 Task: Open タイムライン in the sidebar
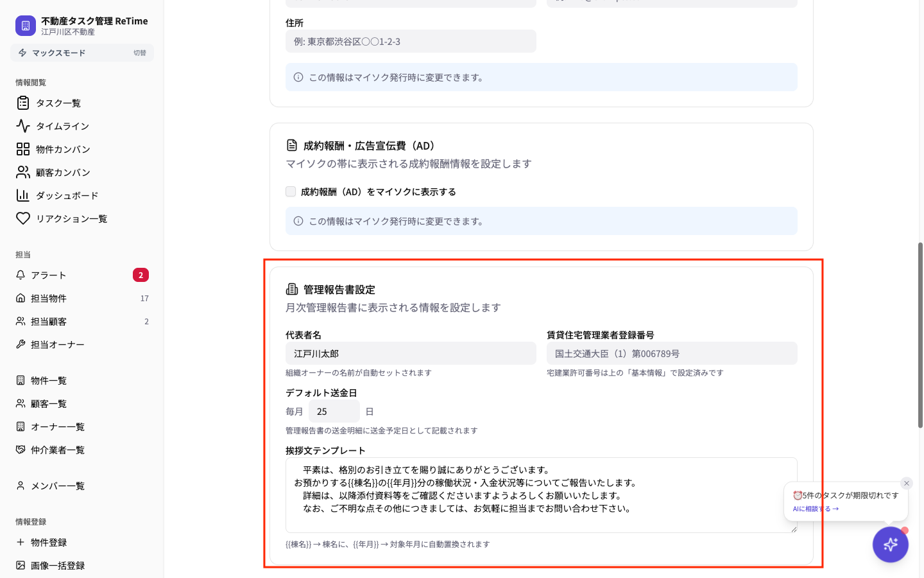pos(82,126)
